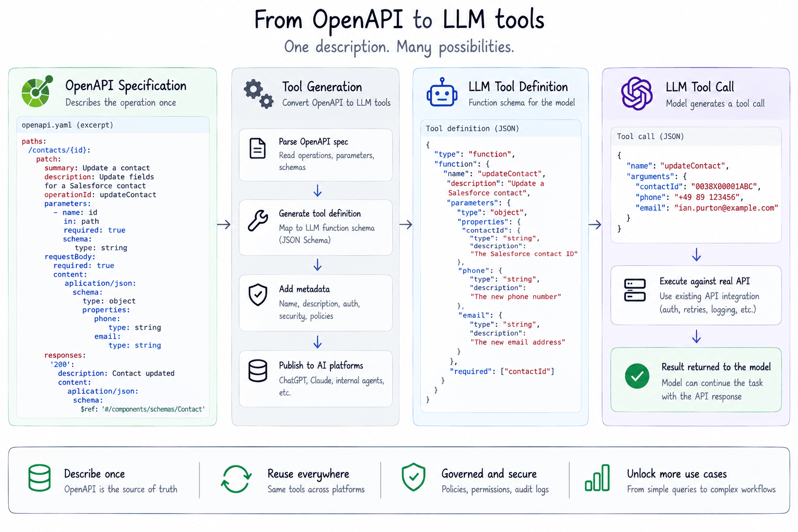Viewport: 798px width, 532px height.
Task: Click the email value 'ian.purton@example.com'
Action: coord(726,208)
